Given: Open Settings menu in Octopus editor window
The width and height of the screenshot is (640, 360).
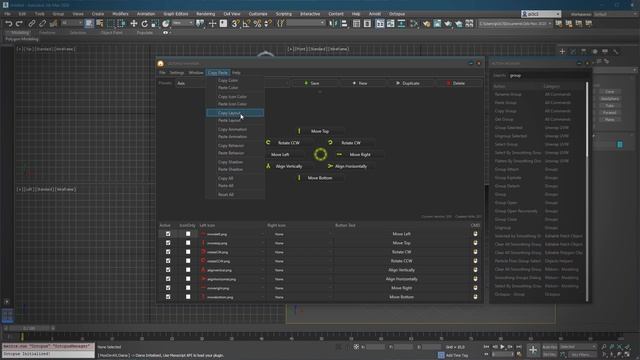Looking at the screenshot, I should [177, 73].
